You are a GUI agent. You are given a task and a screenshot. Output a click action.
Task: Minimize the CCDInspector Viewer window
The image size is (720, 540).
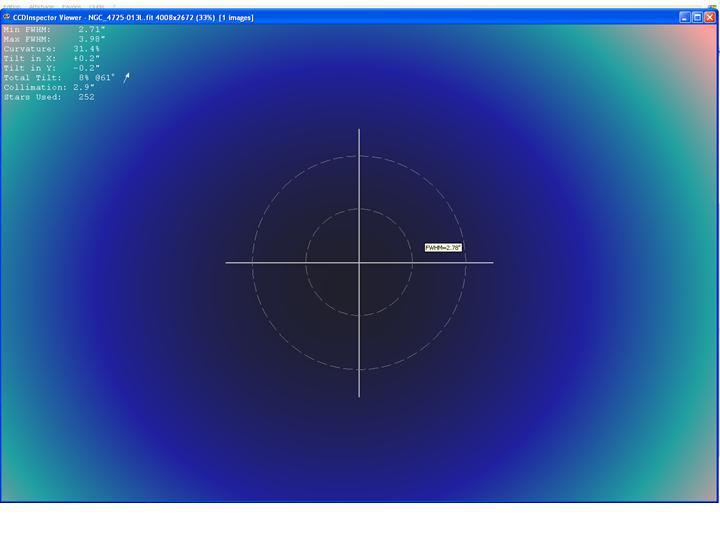click(685, 17)
